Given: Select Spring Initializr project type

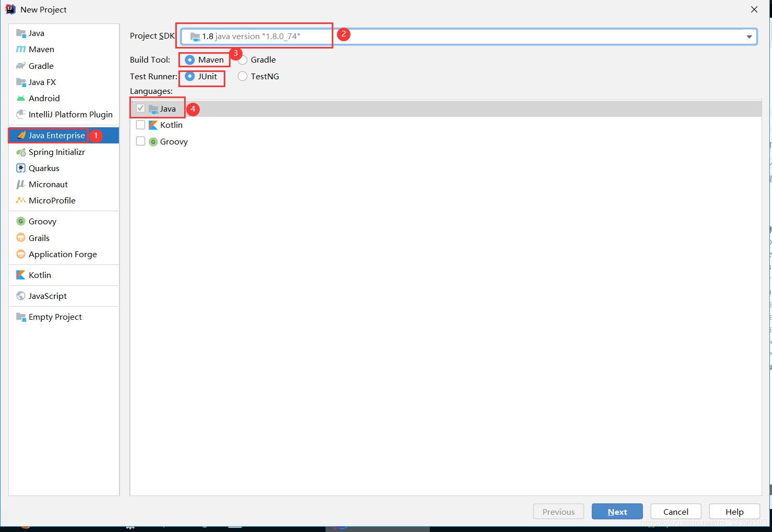Looking at the screenshot, I should (64, 152).
